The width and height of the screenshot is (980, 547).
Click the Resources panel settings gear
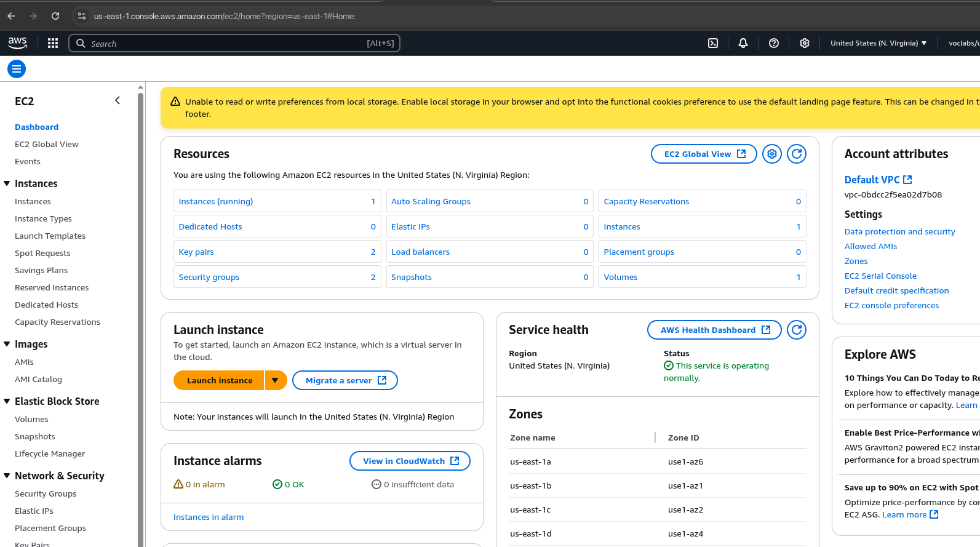coord(772,154)
